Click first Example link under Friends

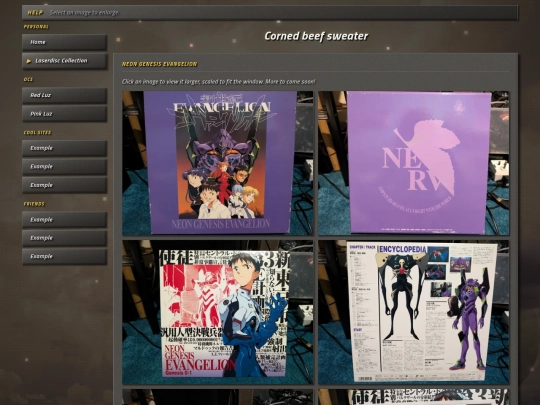pyautogui.click(x=64, y=220)
